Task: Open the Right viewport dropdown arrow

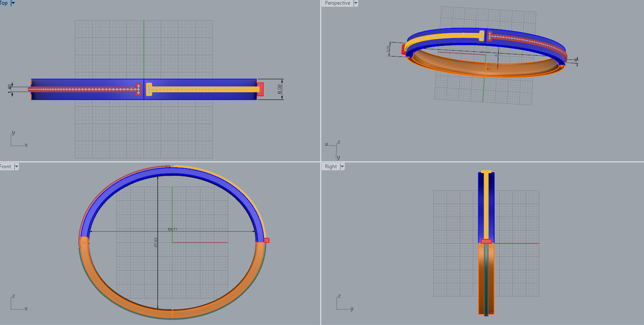Action: coord(342,167)
